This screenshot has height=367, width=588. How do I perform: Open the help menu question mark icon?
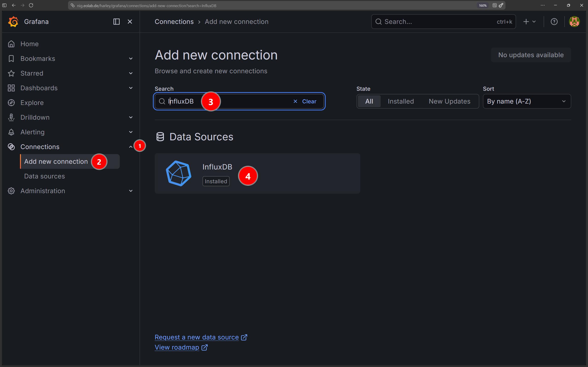(554, 22)
